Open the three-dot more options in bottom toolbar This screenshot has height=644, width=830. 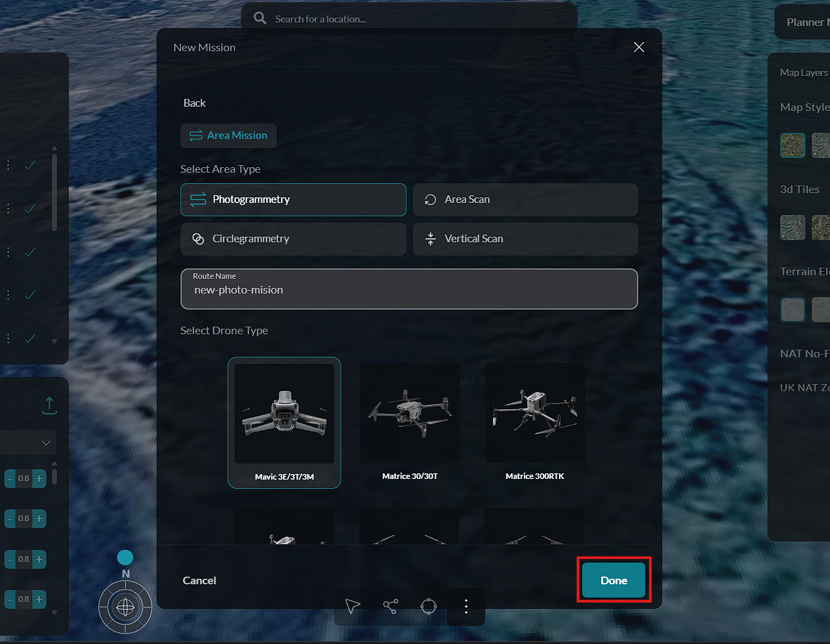click(466, 606)
